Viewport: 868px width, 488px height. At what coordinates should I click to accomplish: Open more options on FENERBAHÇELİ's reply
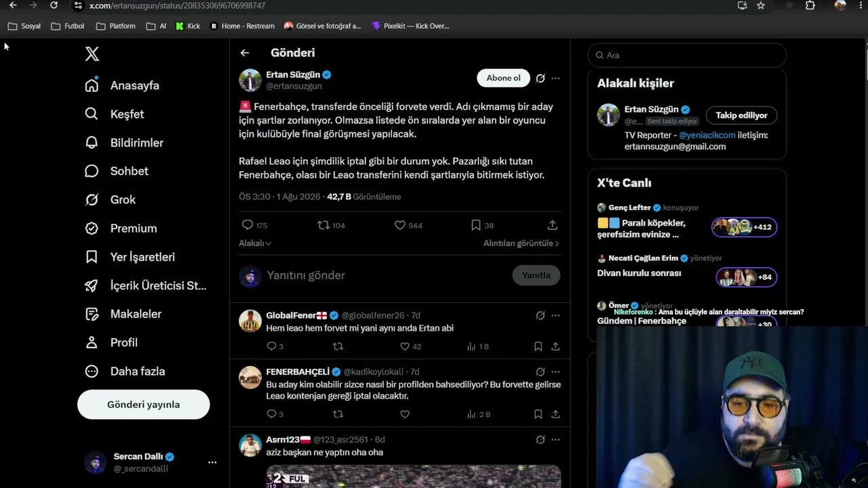click(x=555, y=371)
